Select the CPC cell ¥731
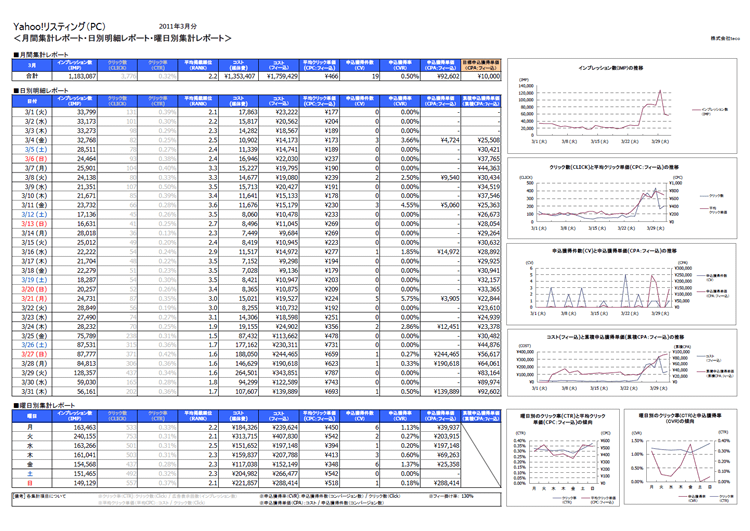The height and width of the screenshot is (531, 750). pos(320,345)
